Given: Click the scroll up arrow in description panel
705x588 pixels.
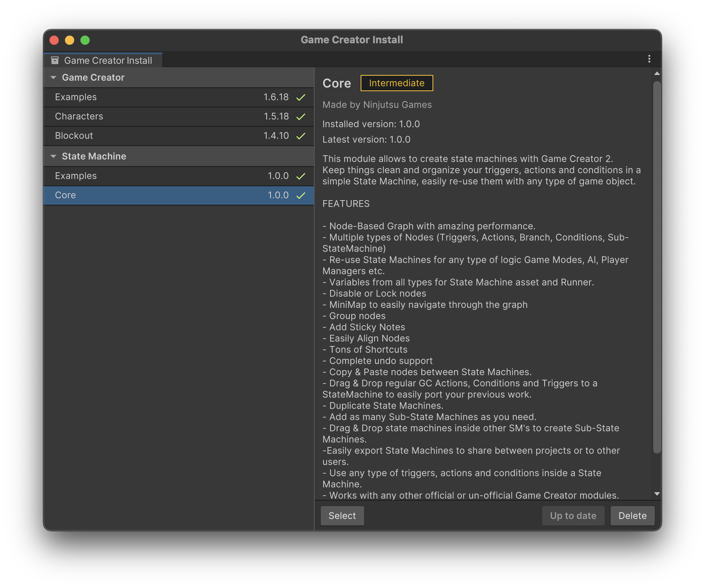Looking at the screenshot, I should tap(657, 73).
